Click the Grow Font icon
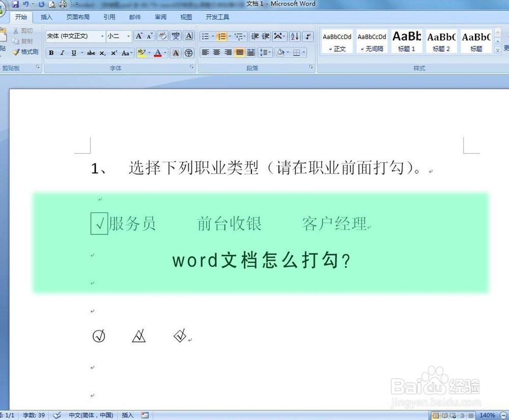This screenshot has height=420, width=509. point(138,36)
